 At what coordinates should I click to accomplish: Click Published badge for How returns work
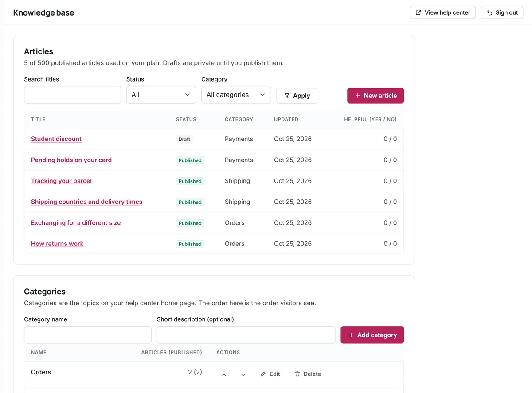pos(190,244)
